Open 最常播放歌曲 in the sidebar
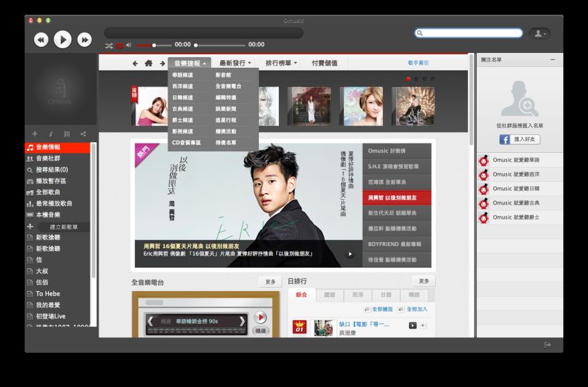Image resolution: width=588 pixels, height=387 pixels. coord(58,204)
